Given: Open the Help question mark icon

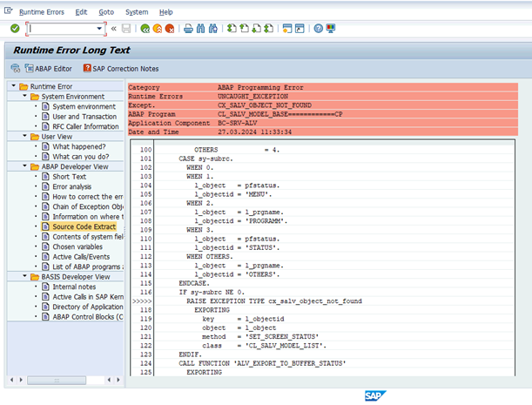Looking at the screenshot, I should point(319,29).
